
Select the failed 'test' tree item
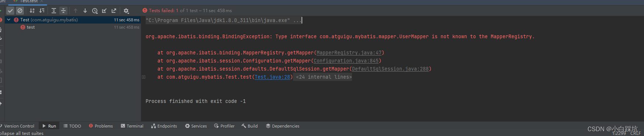[31, 27]
